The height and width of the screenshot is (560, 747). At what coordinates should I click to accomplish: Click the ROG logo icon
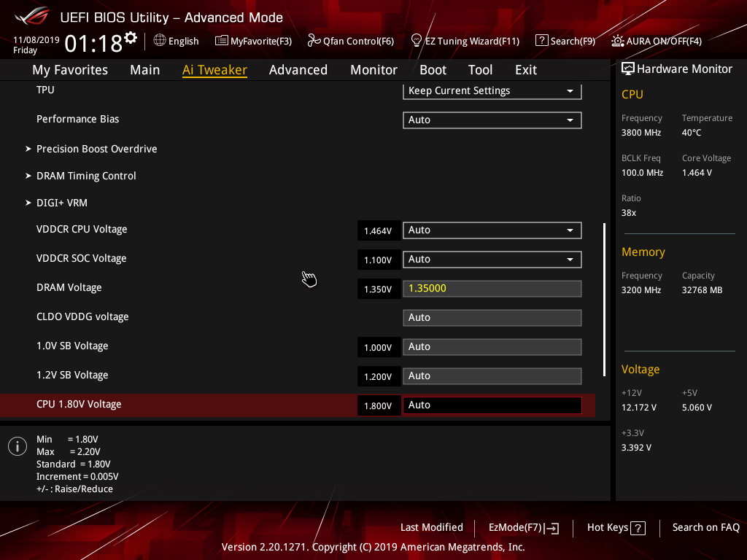pos(31,16)
